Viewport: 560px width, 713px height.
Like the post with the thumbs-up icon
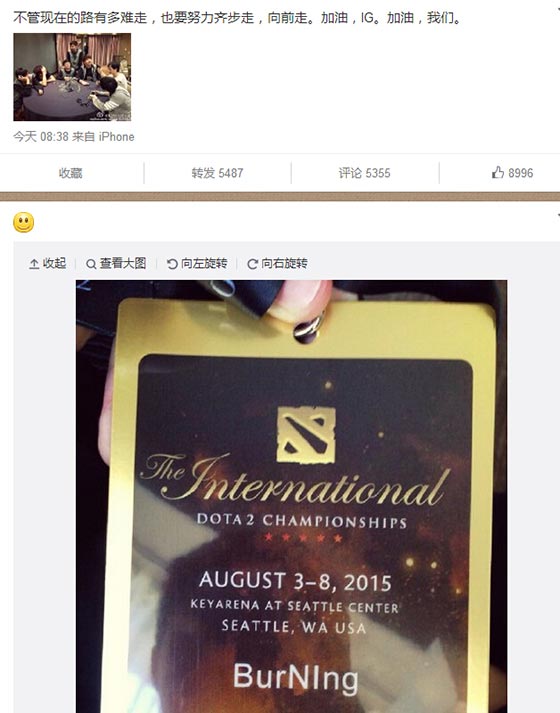[498, 172]
